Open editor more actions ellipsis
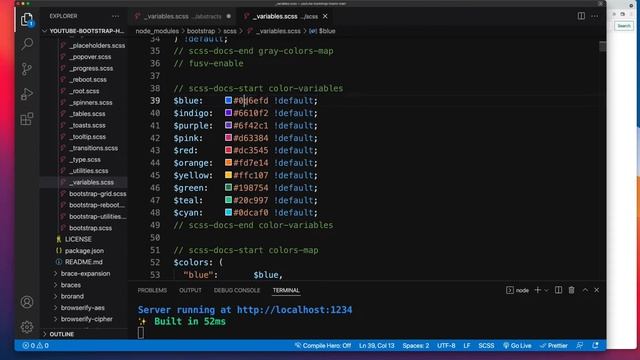The width and height of the screenshot is (640, 360). (595, 16)
